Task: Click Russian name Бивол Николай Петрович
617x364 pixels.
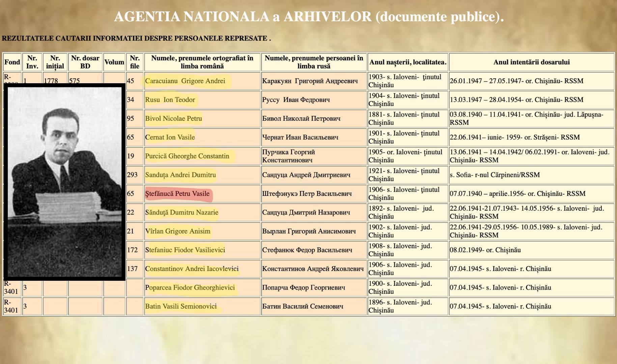Action: pos(301,119)
